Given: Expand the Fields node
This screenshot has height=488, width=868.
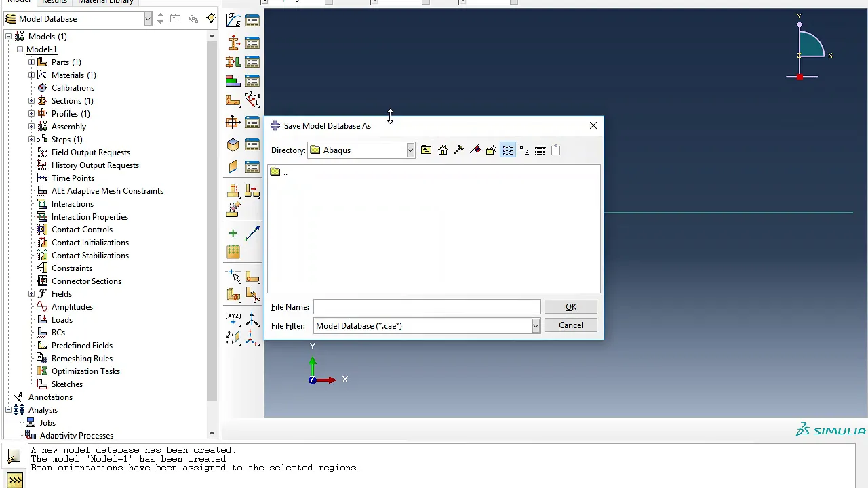Looking at the screenshot, I should coord(31,294).
